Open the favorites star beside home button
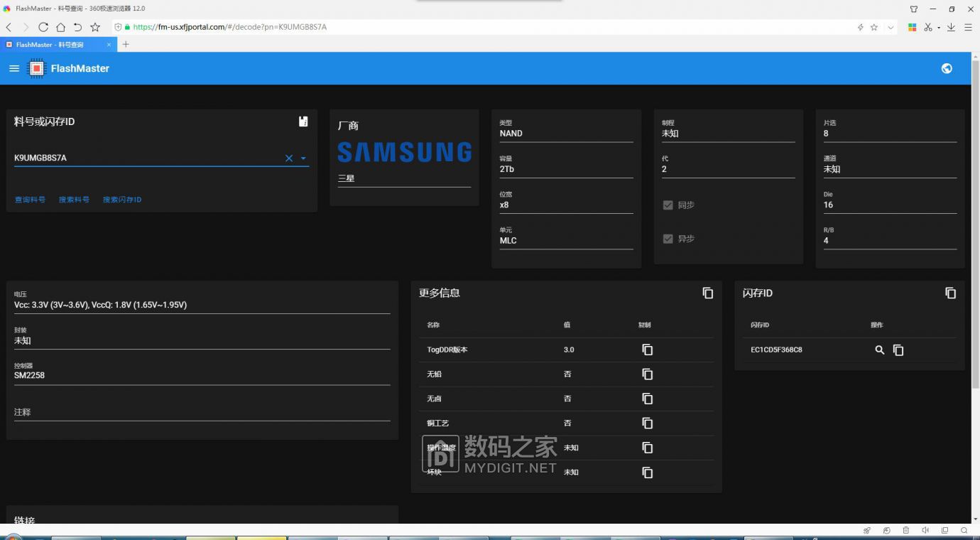The width and height of the screenshot is (980, 540). pos(95,27)
